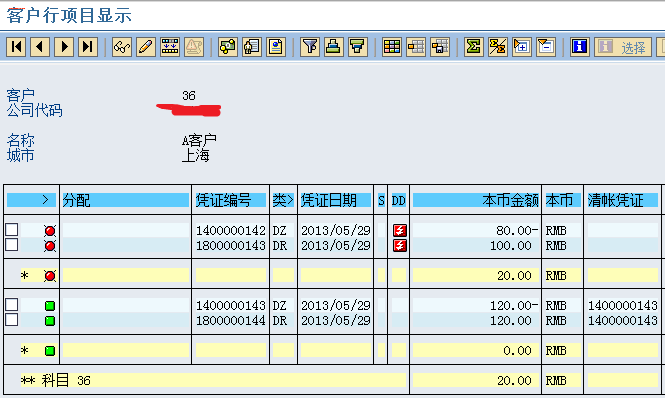The width and height of the screenshot is (665, 398).
Task: Click green cleared status of row 1800000144
Action: (x=50, y=321)
